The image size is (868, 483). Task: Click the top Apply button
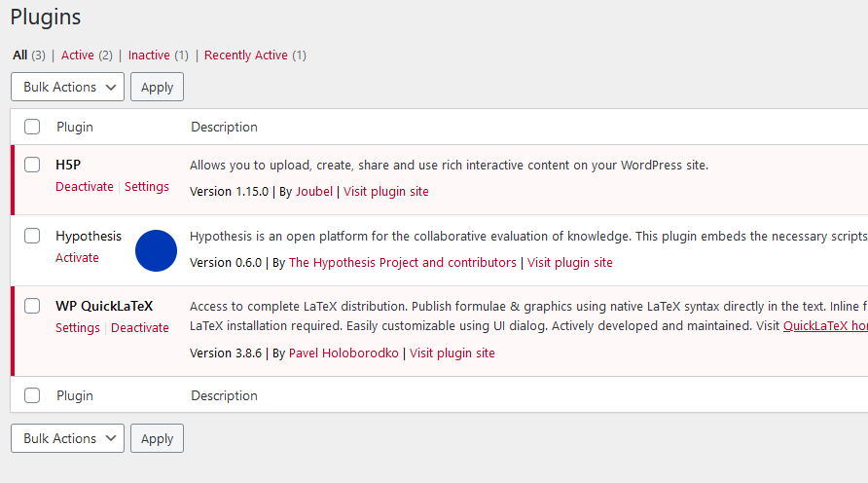tap(158, 87)
